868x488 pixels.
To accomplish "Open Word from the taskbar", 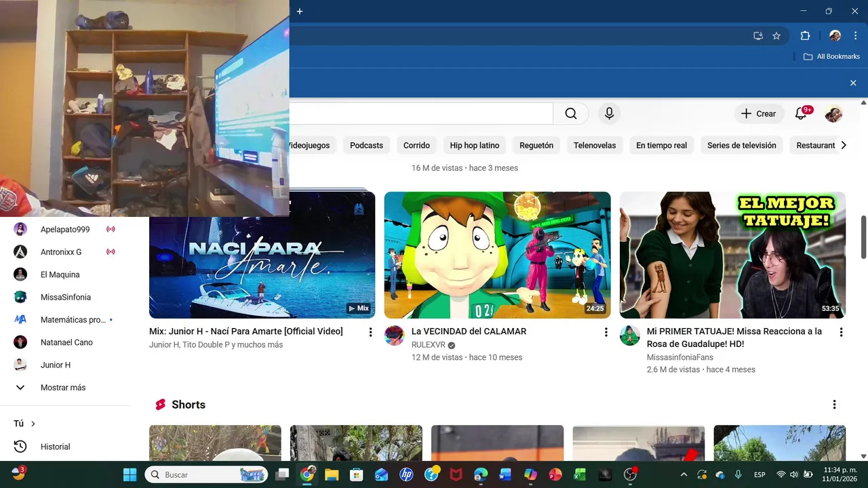I will [505, 474].
